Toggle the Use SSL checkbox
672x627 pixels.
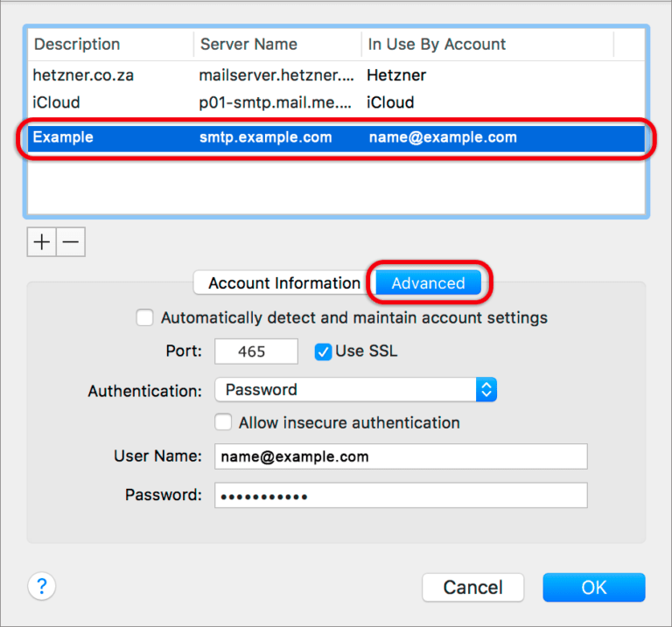[x=323, y=352]
